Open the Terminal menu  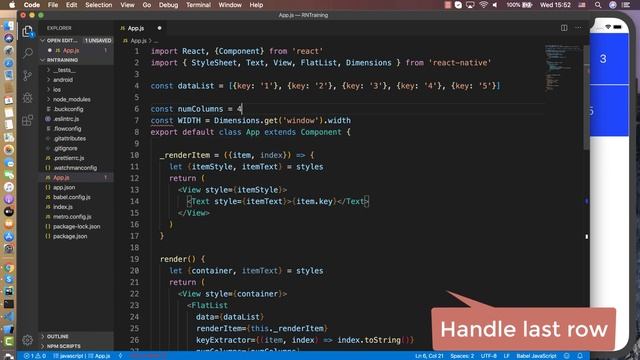pos(198,5)
